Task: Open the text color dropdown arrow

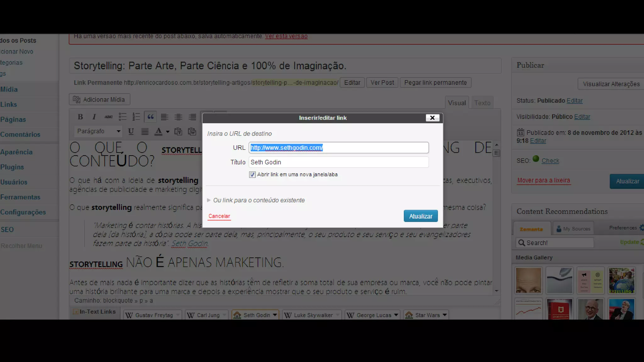Action: pyautogui.click(x=168, y=132)
